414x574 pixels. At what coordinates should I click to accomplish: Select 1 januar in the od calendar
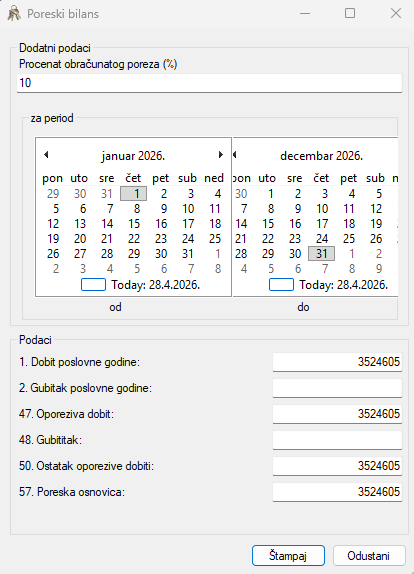pyautogui.click(x=134, y=193)
